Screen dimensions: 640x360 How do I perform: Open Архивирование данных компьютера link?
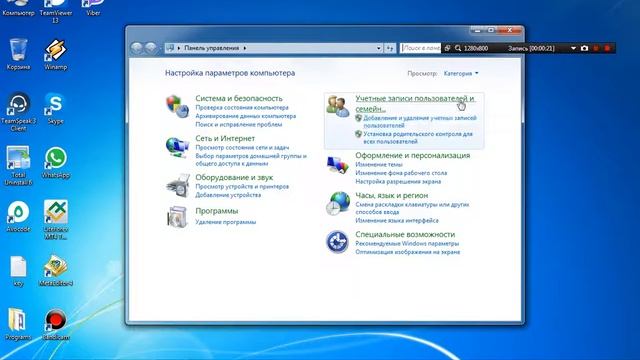[x=246, y=116]
